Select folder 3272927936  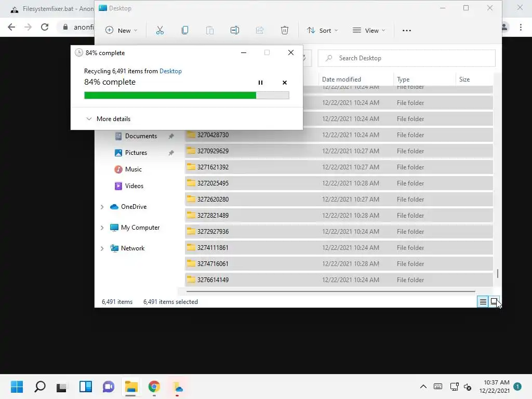click(339, 231)
